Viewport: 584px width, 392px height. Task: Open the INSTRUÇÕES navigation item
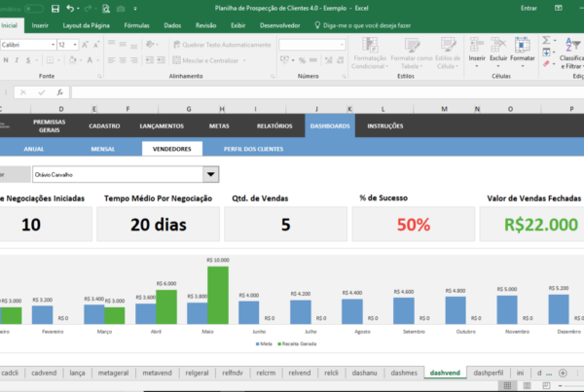click(385, 125)
